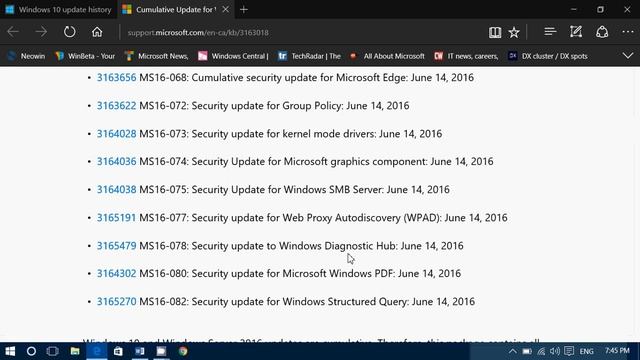Check battery status icon
This screenshot has height=360, width=640.
point(527,351)
